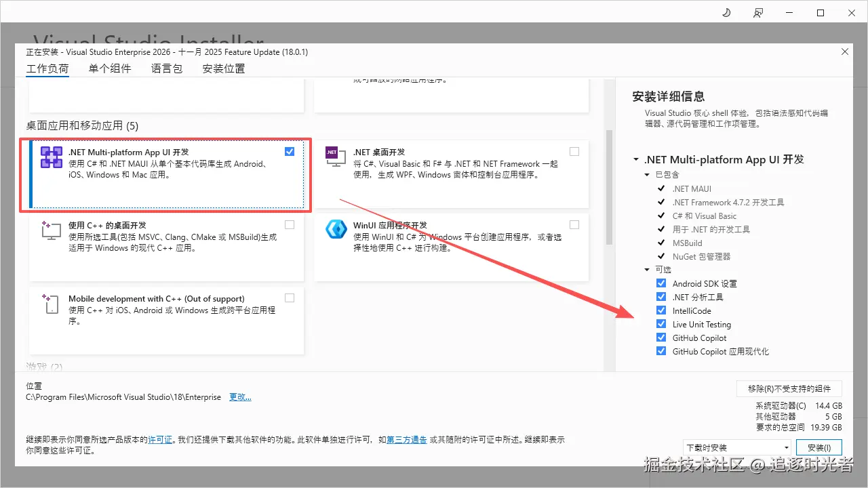Click the Mobile development with C++ icon

pyautogui.click(x=52, y=304)
